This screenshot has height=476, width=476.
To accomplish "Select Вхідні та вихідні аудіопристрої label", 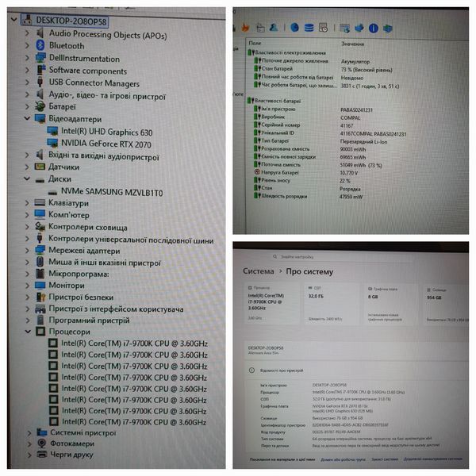I will (x=104, y=156).
